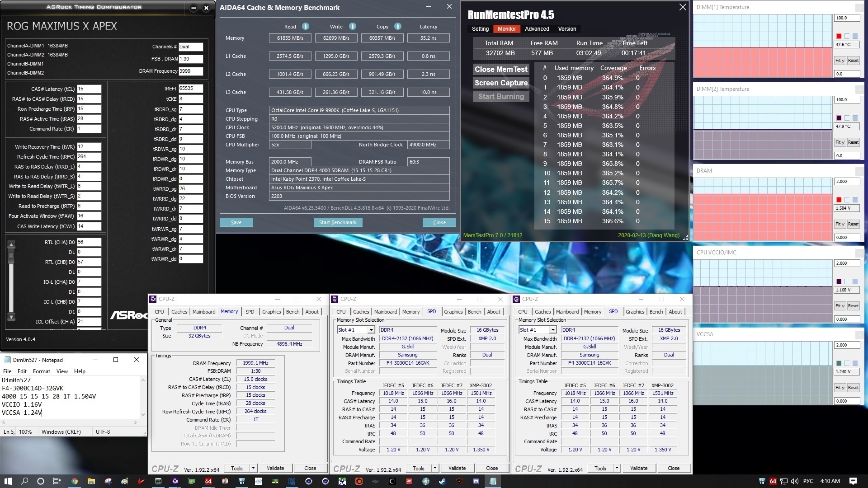Click the Start Benchmark button
This screenshot has height=488, width=868.
pyautogui.click(x=338, y=222)
